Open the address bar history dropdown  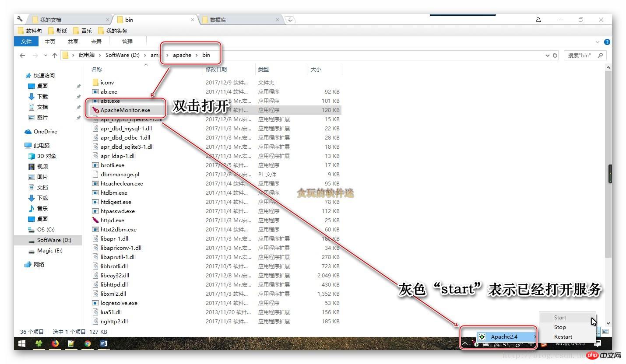coord(547,56)
